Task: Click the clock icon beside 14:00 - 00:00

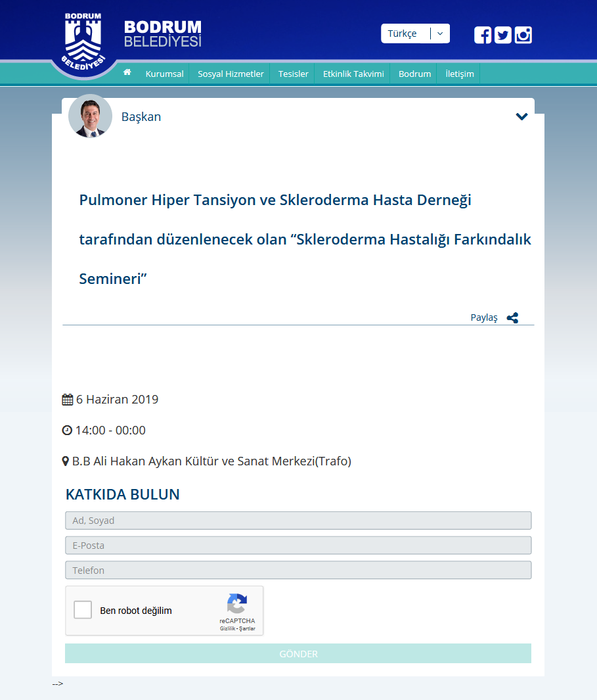Action: 67,431
